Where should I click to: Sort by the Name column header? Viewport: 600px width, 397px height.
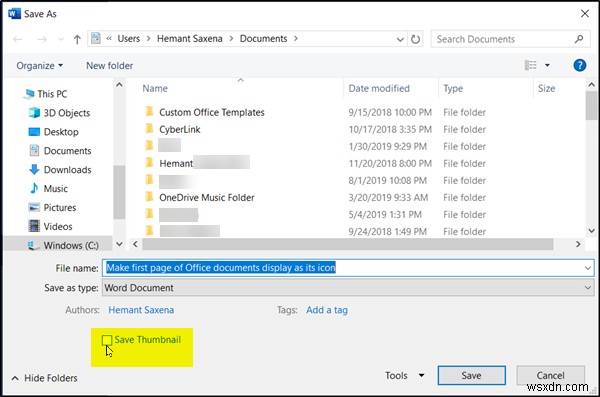(x=155, y=88)
